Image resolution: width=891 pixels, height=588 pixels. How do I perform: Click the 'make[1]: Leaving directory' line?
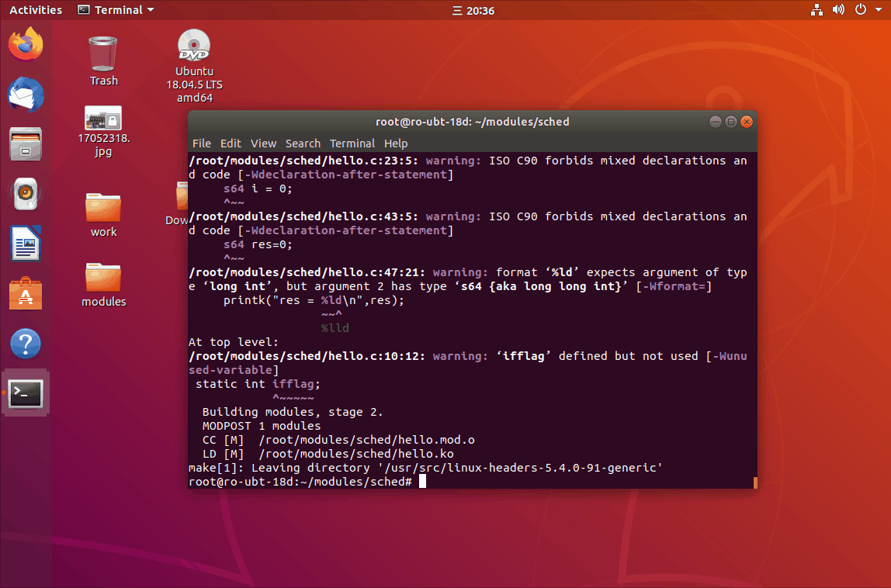pyautogui.click(x=425, y=468)
